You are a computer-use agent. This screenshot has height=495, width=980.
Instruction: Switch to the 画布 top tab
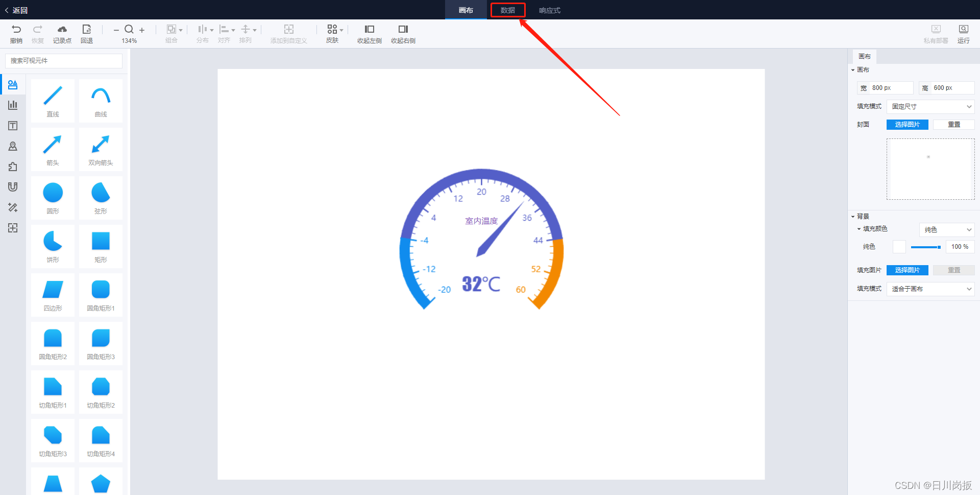click(466, 10)
